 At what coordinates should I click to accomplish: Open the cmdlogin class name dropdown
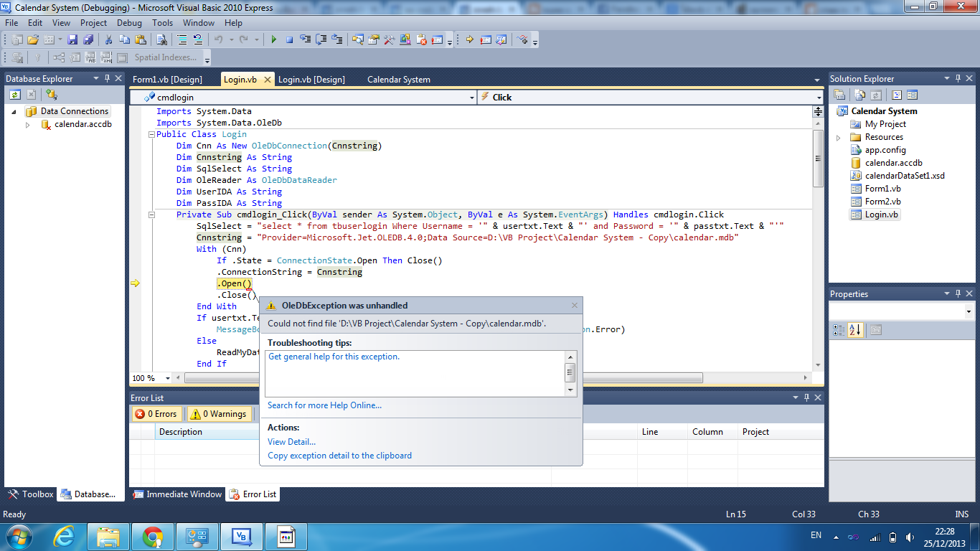tap(471, 98)
